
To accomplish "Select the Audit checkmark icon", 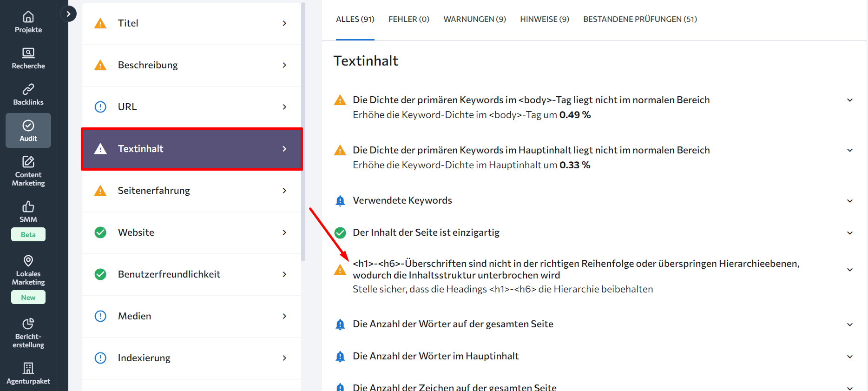I will (x=28, y=126).
